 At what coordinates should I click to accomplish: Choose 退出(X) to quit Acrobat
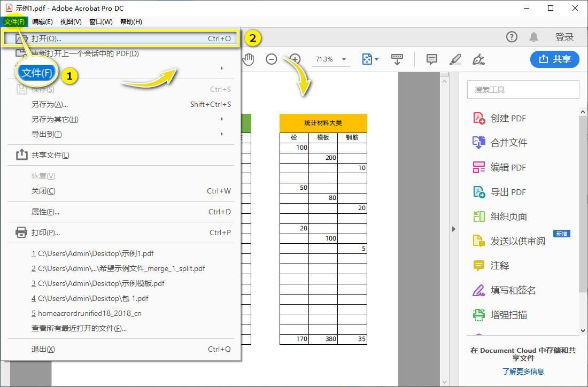121,349
